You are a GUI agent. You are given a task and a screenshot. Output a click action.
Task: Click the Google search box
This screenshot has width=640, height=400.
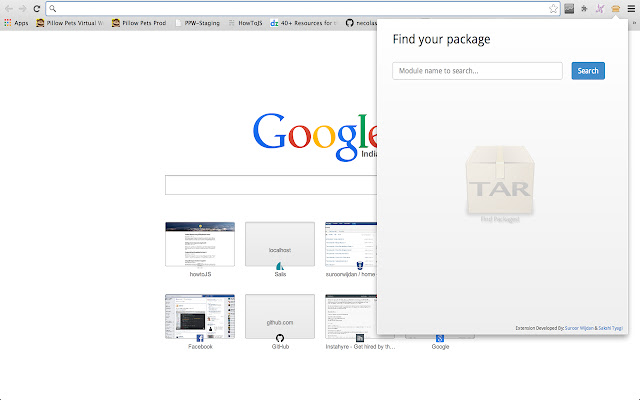tap(271, 185)
